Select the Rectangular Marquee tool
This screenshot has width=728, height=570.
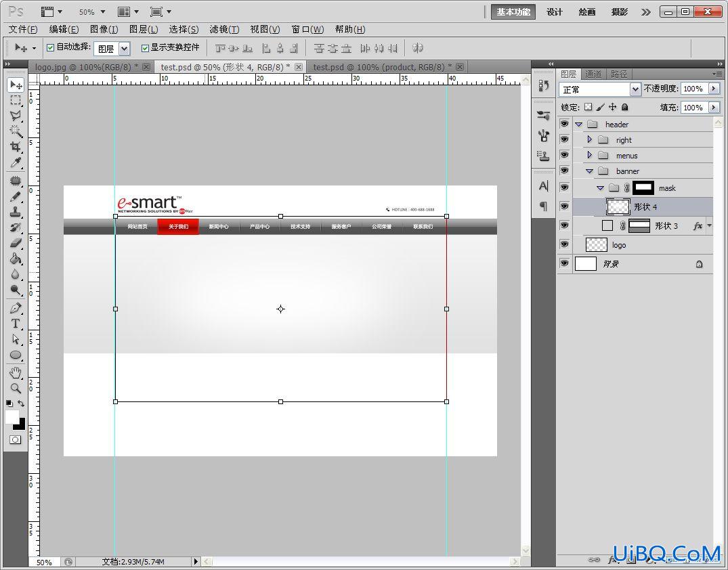pos(16,100)
